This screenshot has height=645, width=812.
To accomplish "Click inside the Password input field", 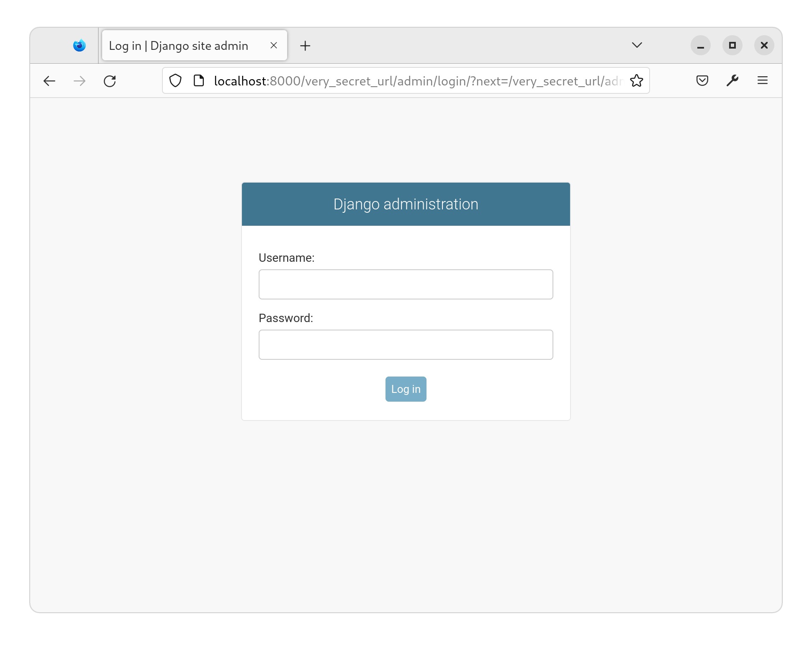I will (x=406, y=344).
